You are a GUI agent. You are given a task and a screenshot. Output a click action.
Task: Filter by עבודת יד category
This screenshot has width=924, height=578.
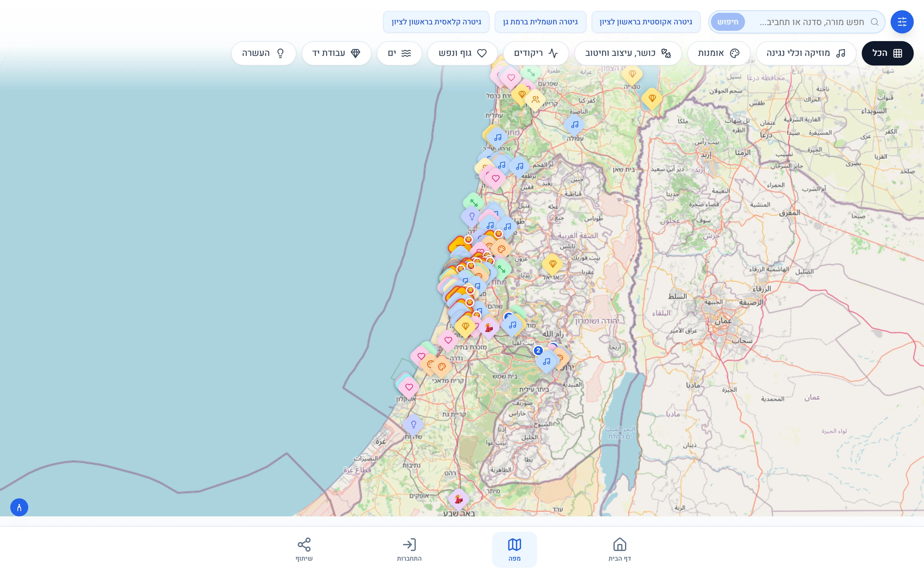tap(336, 53)
